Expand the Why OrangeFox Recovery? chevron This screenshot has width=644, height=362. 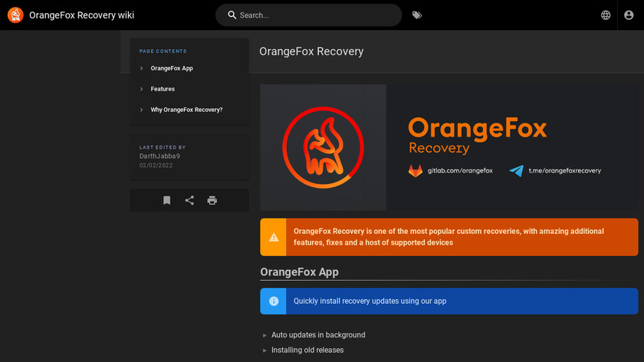[142, 110]
